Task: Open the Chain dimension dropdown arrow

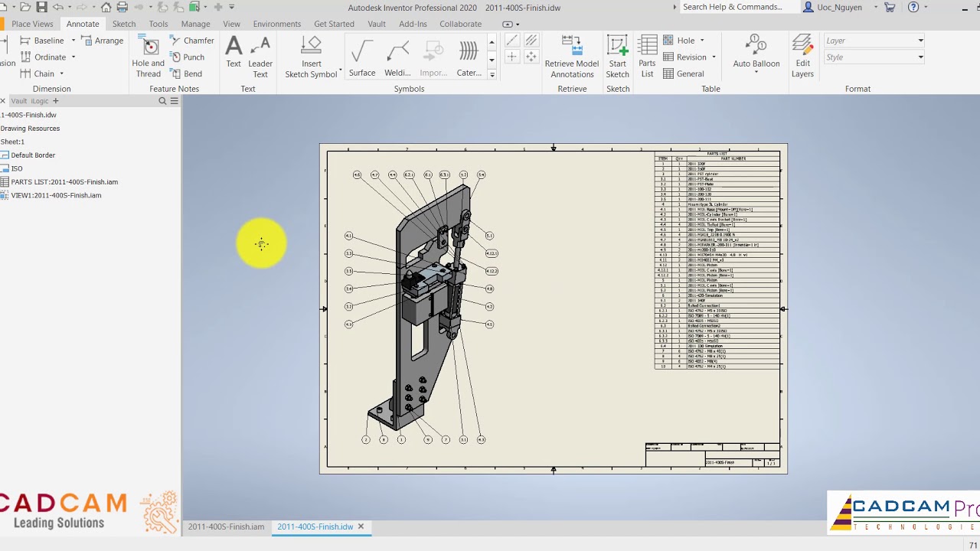Action: [61, 74]
